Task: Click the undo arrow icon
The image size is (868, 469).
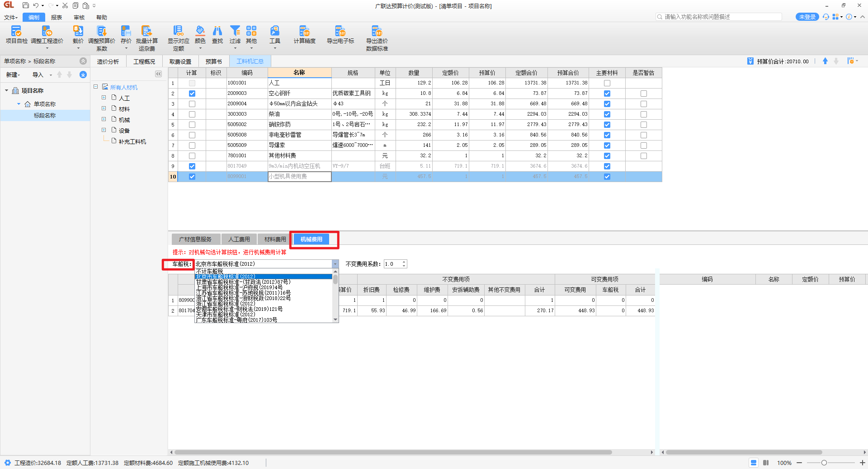Action: [36, 5]
